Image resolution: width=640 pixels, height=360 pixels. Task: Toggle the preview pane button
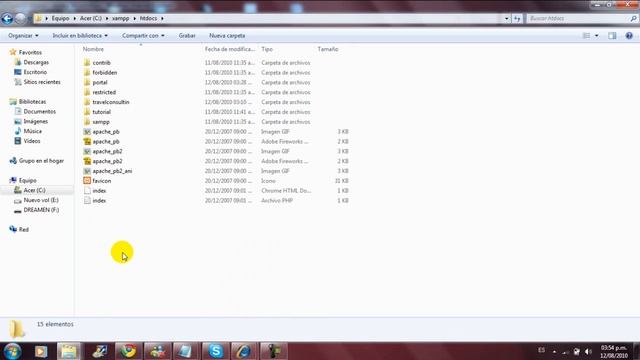point(612,36)
